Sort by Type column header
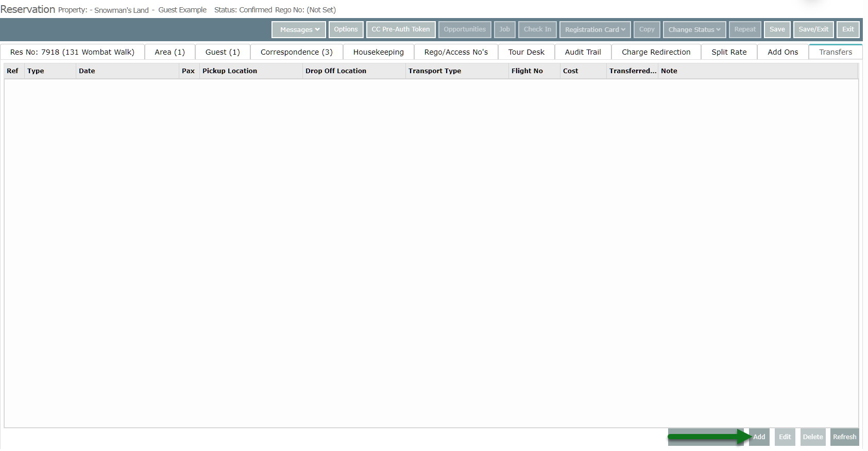 [50, 71]
